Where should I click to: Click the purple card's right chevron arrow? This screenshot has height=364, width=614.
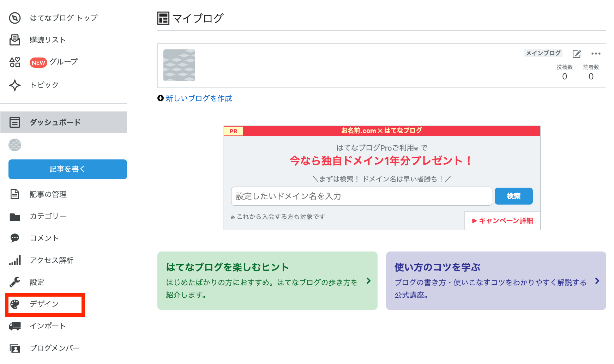[x=597, y=281]
